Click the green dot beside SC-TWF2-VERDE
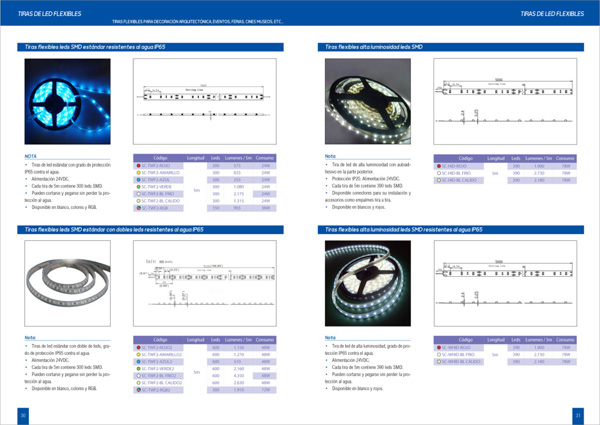Viewport: 600px width, 425px height. [139, 187]
